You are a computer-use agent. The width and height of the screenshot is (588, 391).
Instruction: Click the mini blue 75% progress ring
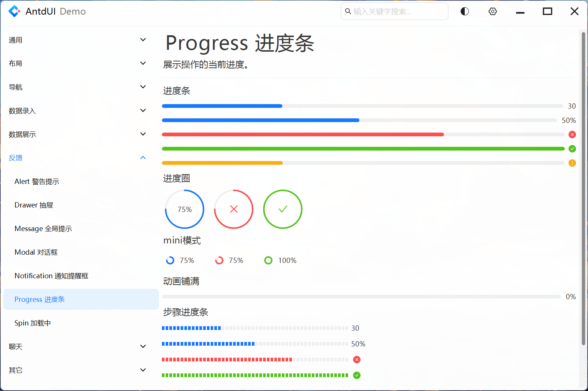tap(170, 260)
